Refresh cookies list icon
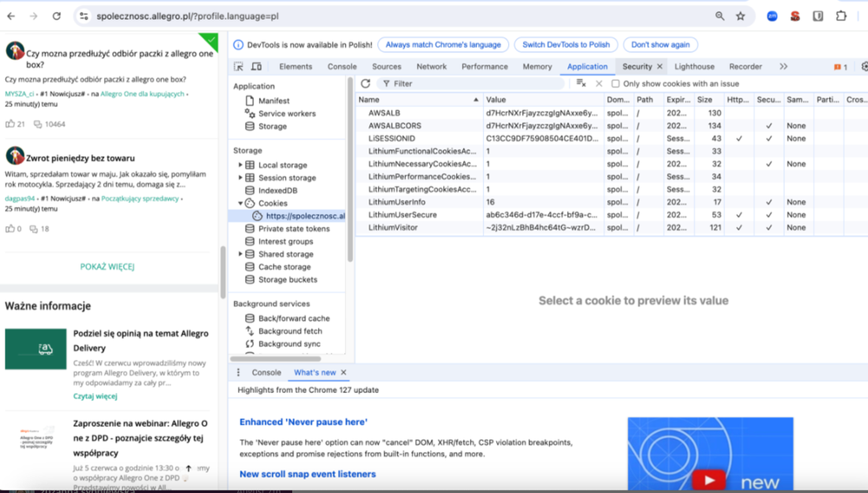 (365, 83)
